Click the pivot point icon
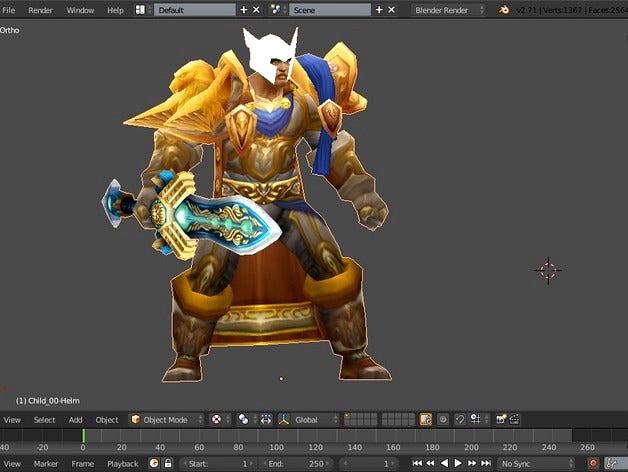The height and width of the screenshot is (472, 628). pyautogui.click(x=243, y=419)
